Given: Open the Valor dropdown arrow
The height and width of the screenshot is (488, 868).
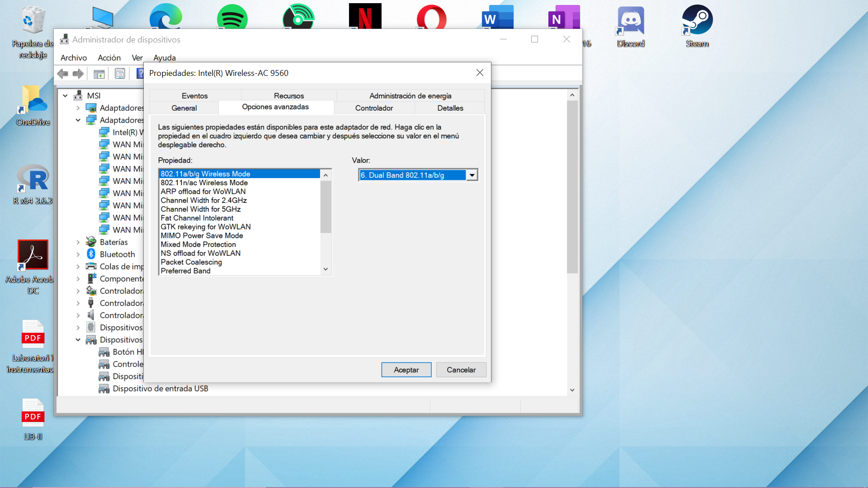Looking at the screenshot, I should coord(472,175).
